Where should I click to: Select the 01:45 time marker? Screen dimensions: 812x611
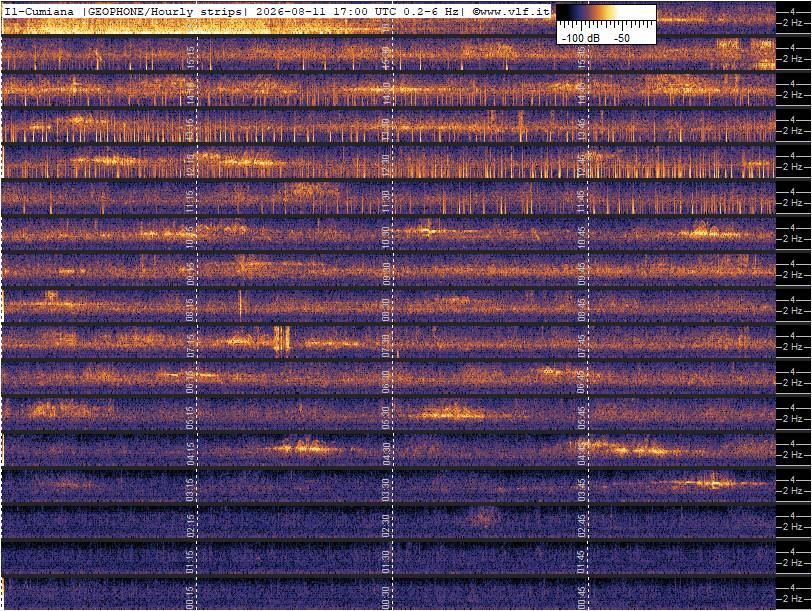tap(583, 562)
